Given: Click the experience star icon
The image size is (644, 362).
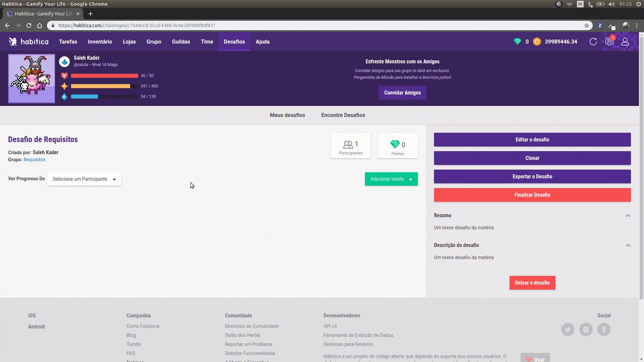Looking at the screenshot, I should pos(64,86).
